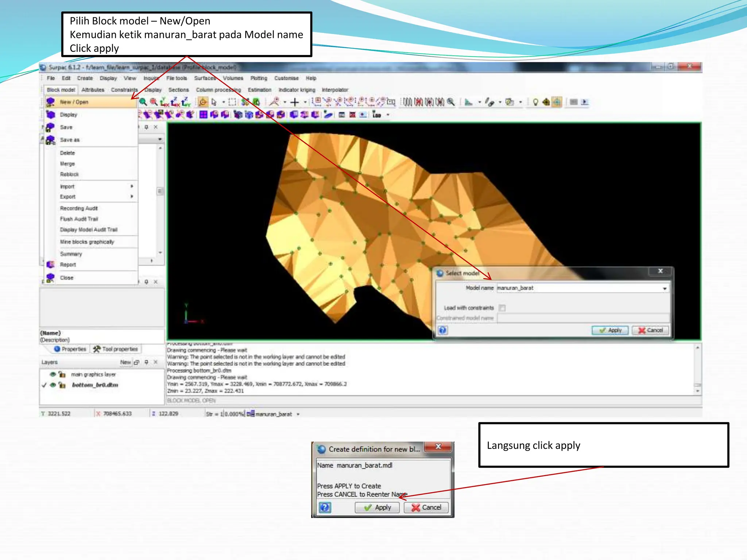747x560 pixels.
Task: Click Cancel in Create definition dialog
Action: point(426,507)
